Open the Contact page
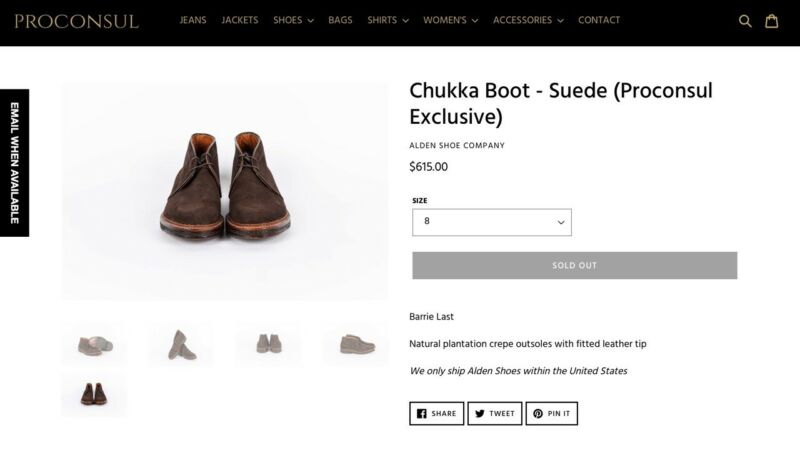Viewport: 800px width, 458px height. coord(599,20)
